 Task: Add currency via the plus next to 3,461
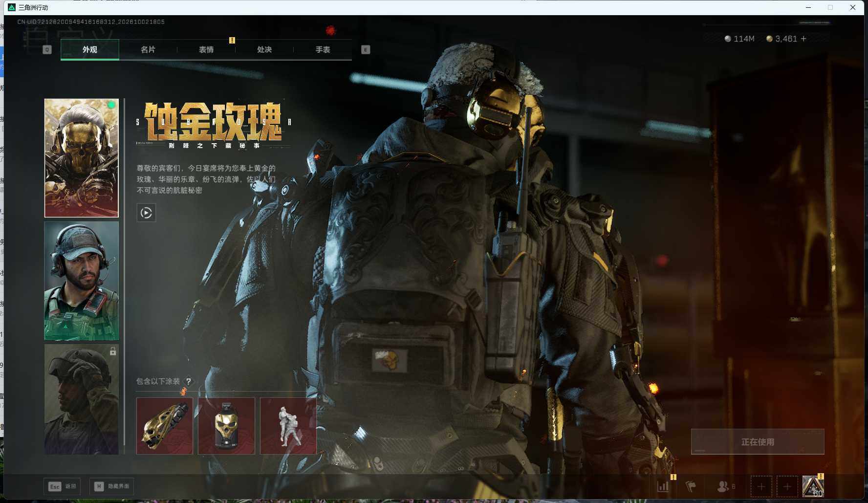click(x=803, y=39)
